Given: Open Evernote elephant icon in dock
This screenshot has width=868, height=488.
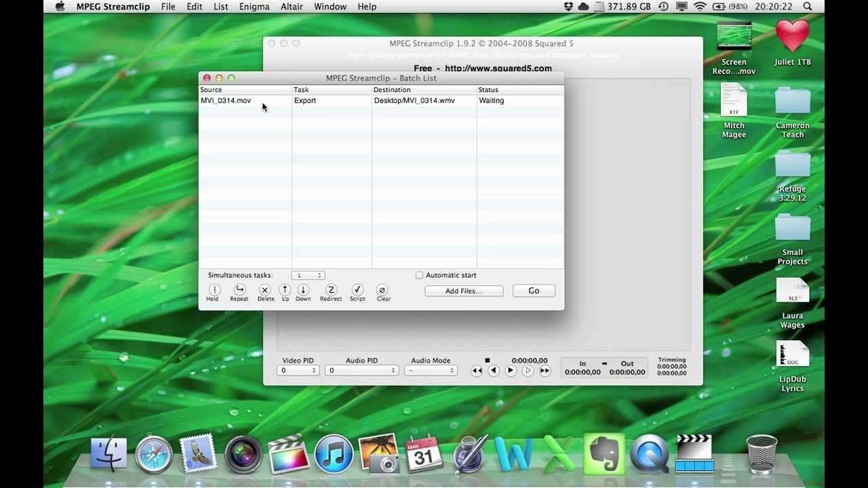Looking at the screenshot, I should click(604, 453).
